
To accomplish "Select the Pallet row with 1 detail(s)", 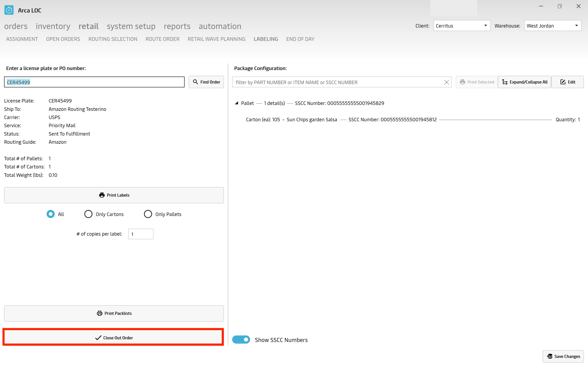I will point(313,103).
